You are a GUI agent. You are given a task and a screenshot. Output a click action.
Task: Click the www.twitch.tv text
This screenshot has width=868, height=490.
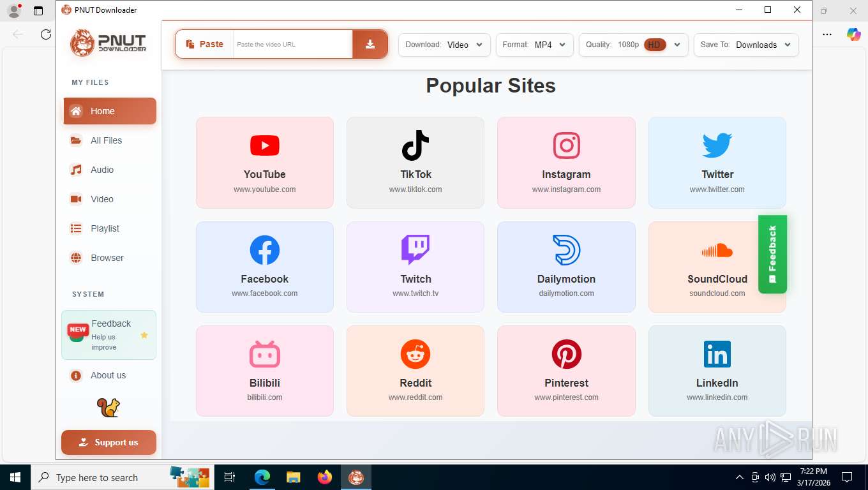coord(415,293)
